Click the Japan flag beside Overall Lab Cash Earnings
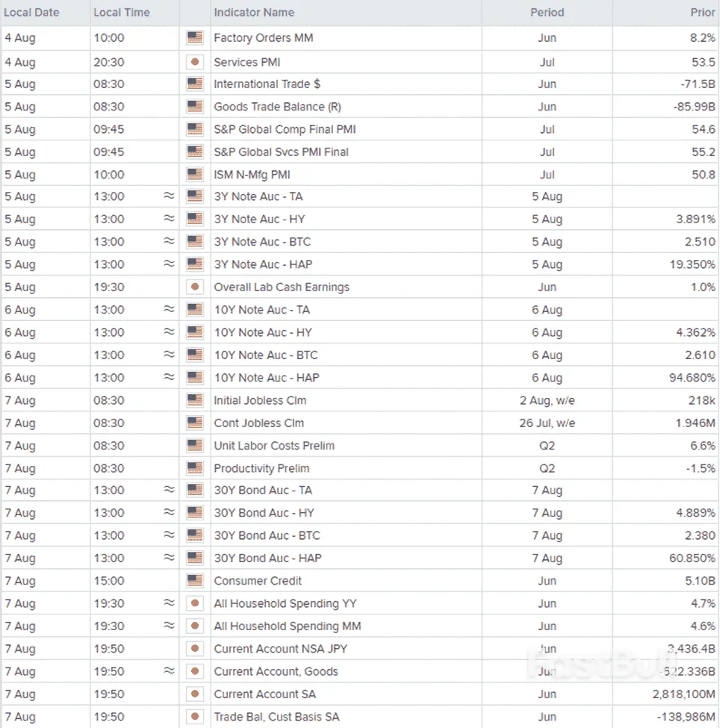This screenshot has width=720, height=728. pyautogui.click(x=194, y=287)
